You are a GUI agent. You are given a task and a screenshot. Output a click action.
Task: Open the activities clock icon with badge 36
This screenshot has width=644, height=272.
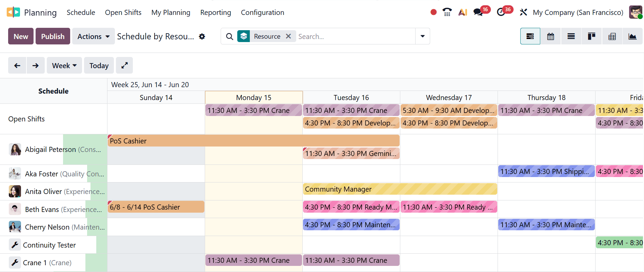tap(501, 12)
